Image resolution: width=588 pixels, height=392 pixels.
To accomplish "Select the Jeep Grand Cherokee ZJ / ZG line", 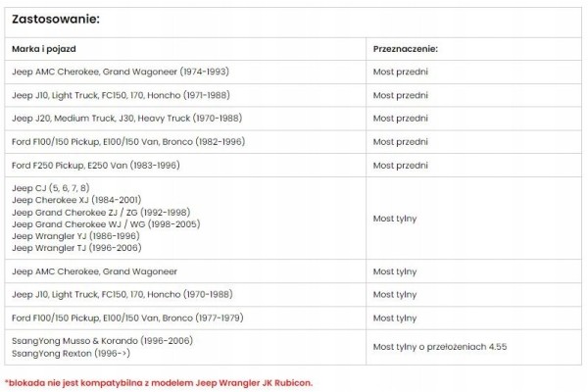I will (x=100, y=212).
